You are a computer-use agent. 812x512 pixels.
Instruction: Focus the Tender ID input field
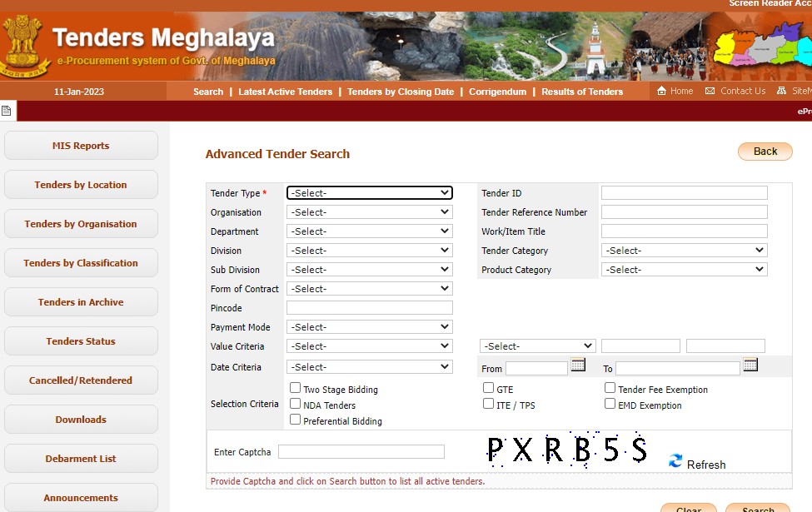684,193
